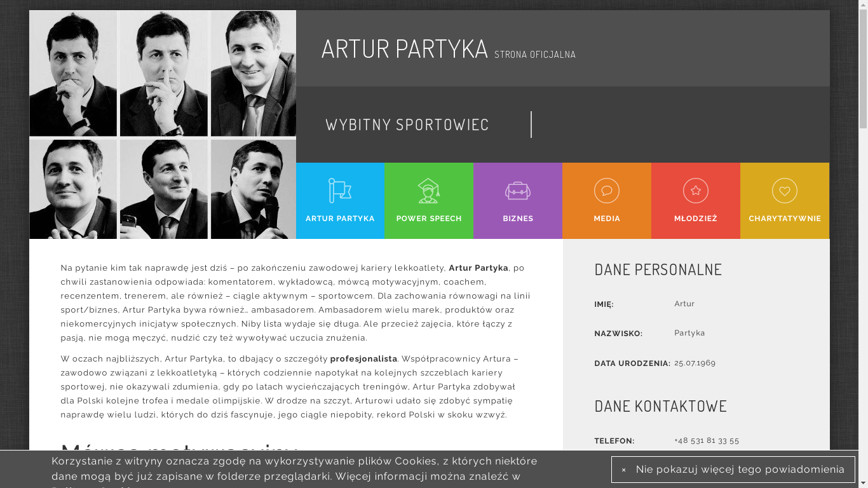Click the briefcase icon for Biznes

[x=518, y=191]
